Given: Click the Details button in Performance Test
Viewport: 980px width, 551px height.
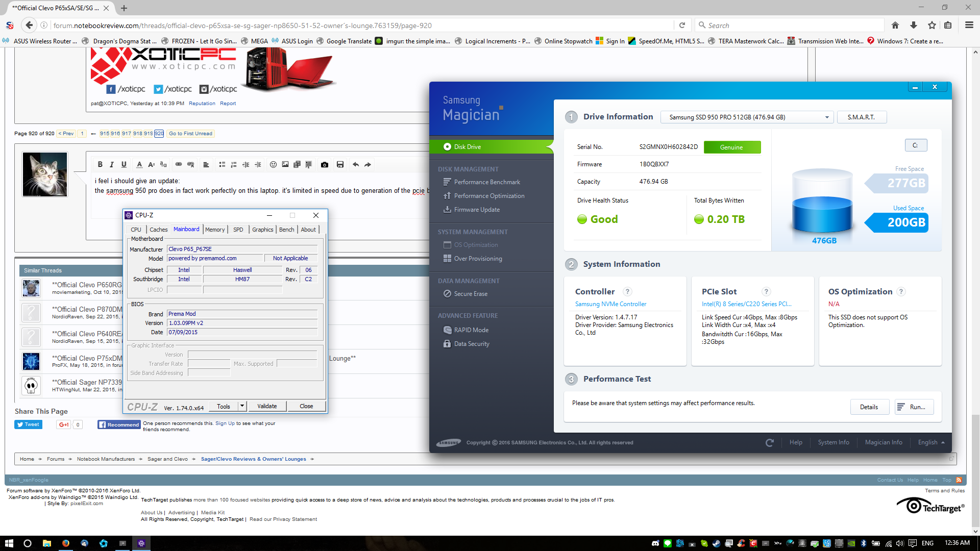Looking at the screenshot, I should (869, 407).
